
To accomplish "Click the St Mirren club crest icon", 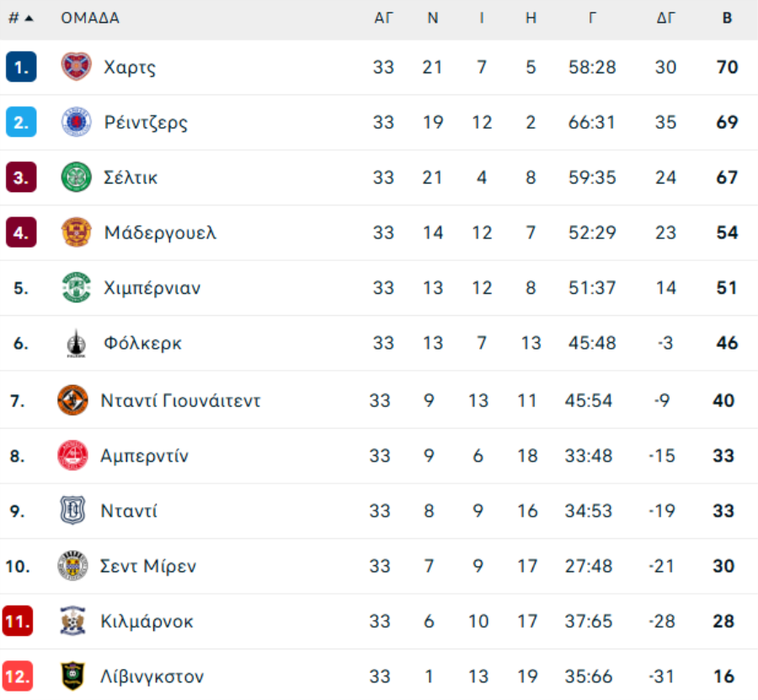I will [x=72, y=566].
